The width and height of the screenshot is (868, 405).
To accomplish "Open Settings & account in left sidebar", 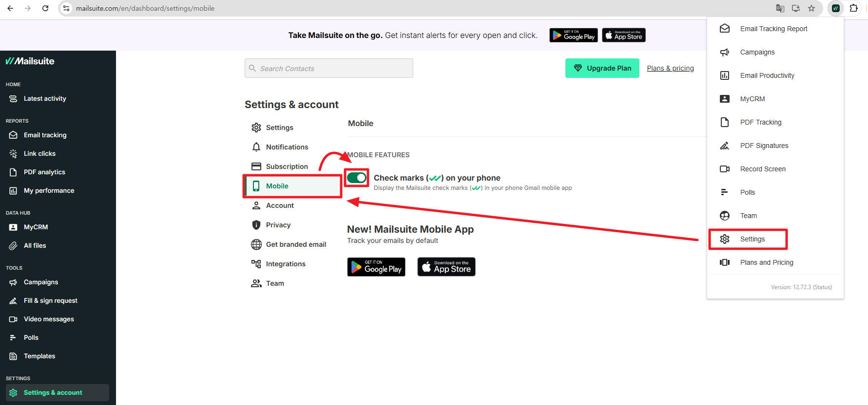I will (x=58, y=393).
